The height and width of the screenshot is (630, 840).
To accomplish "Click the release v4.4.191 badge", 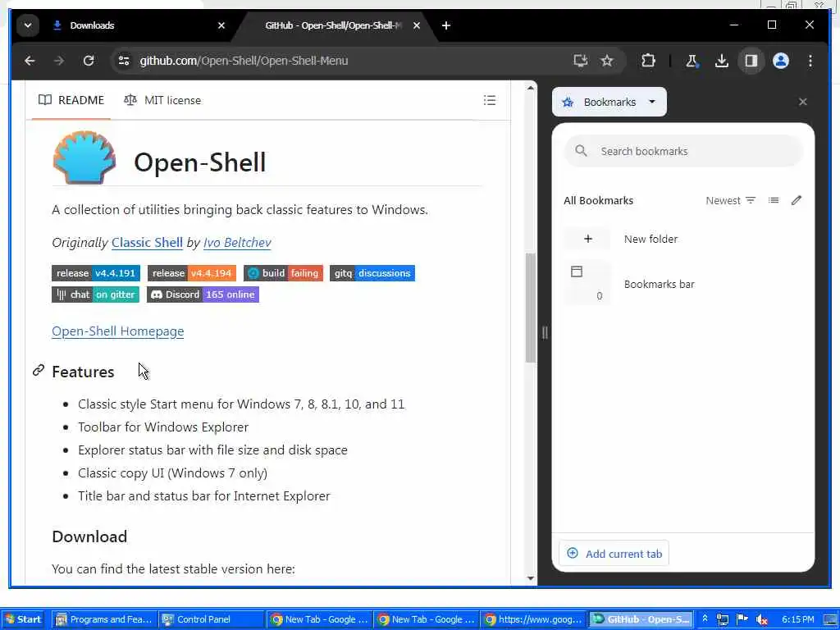I will pos(96,273).
